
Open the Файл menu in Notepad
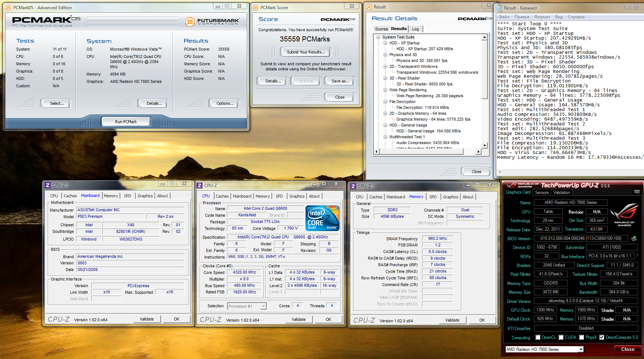click(504, 17)
